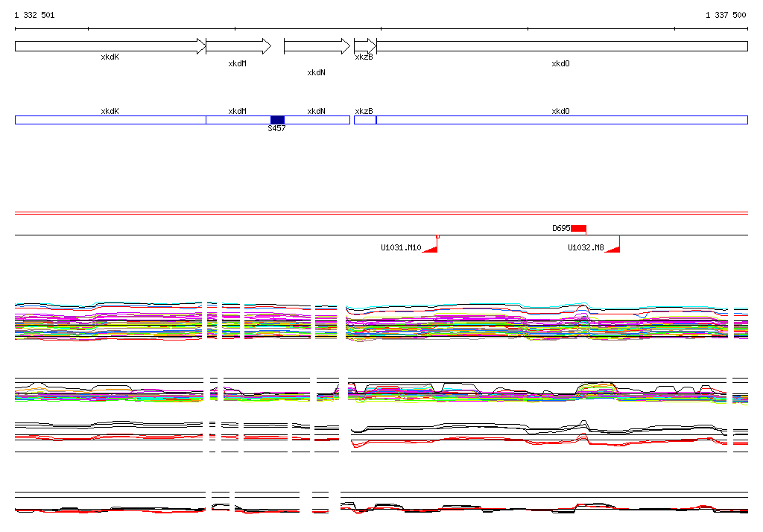Click the S457 label
The height and width of the screenshot is (532, 763).
(276, 128)
